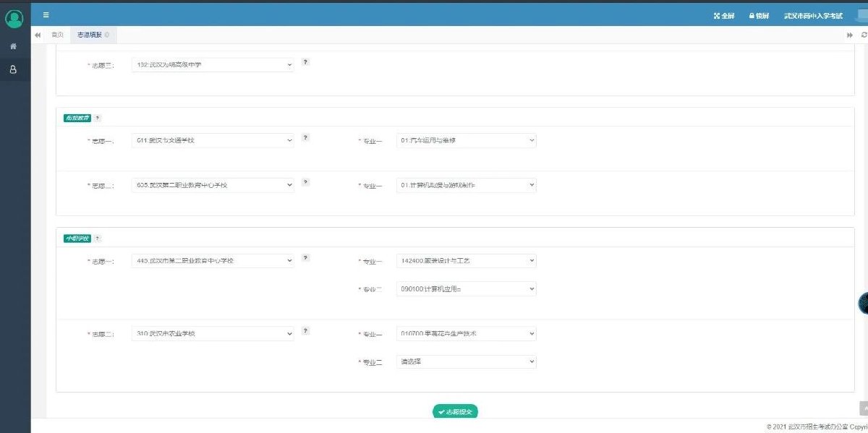Image resolution: width=868 pixels, height=433 pixels.
Task: Click the 中职学校 section badge
Action: click(x=77, y=238)
